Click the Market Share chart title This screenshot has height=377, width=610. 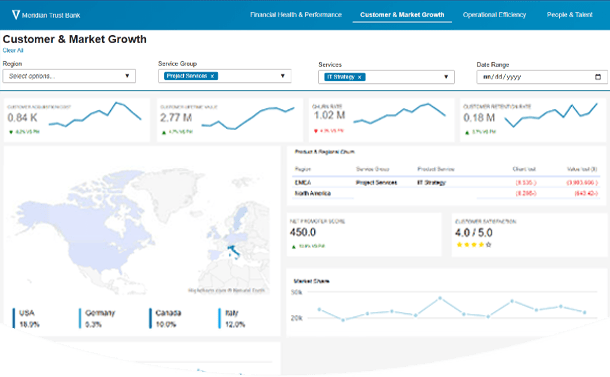[x=311, y=281]
